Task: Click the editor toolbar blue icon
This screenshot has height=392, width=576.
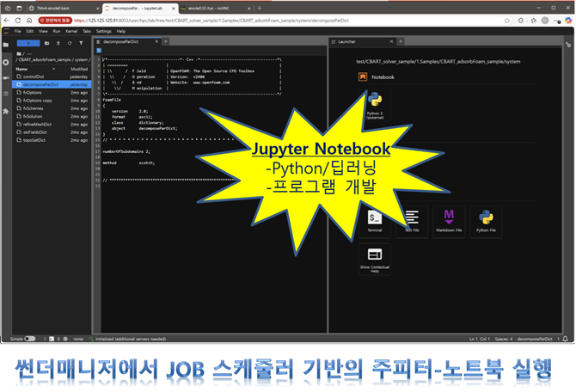Action: coord(99,51)
